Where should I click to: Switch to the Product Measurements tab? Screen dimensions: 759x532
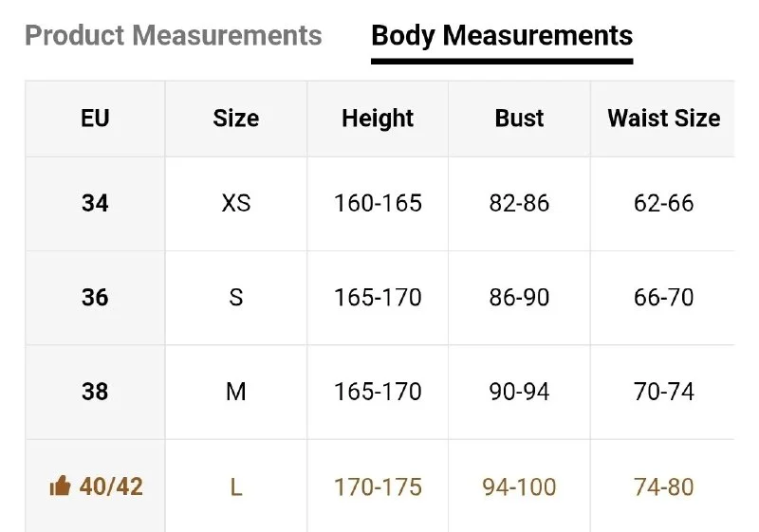tap(174, 35)
